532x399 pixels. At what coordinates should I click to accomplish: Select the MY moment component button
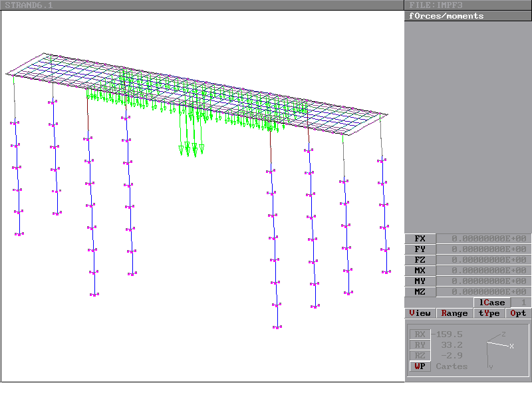420,281
